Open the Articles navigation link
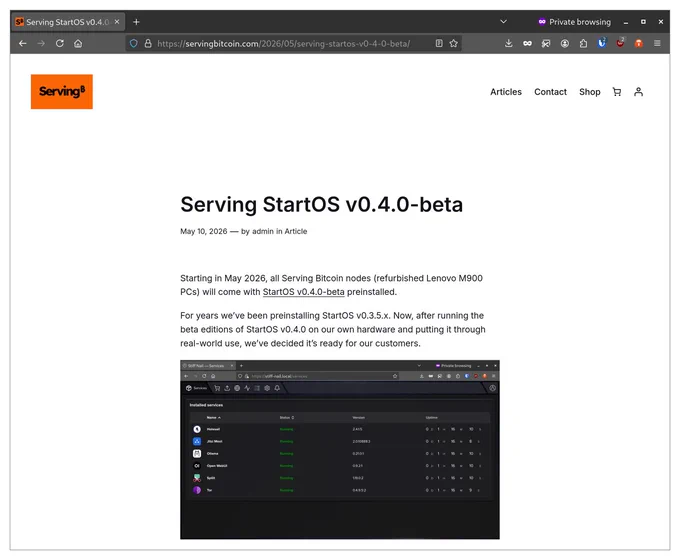Viewport: 680px width, 560px height. pos(506,92)
